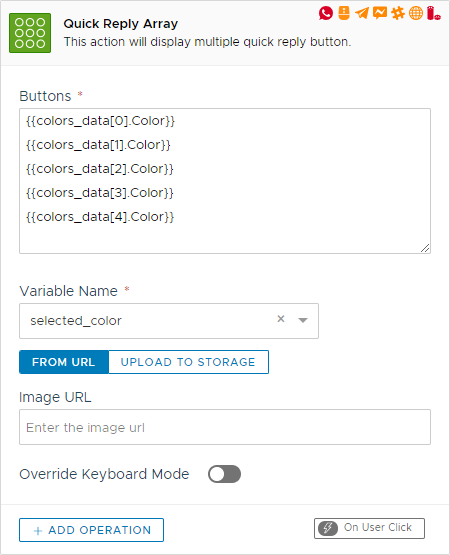Click the web globe channel icon
The height and width of the screenshot is (555, 450).
[416, 13]
